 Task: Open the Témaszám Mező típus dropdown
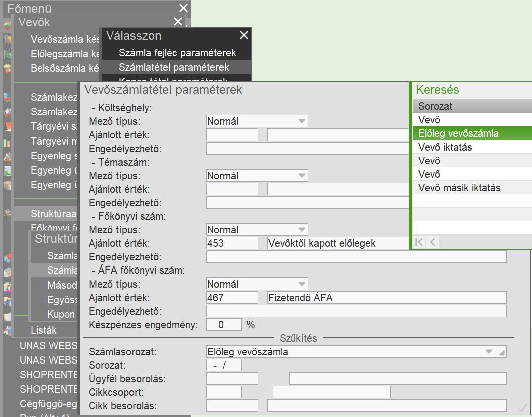302,176
